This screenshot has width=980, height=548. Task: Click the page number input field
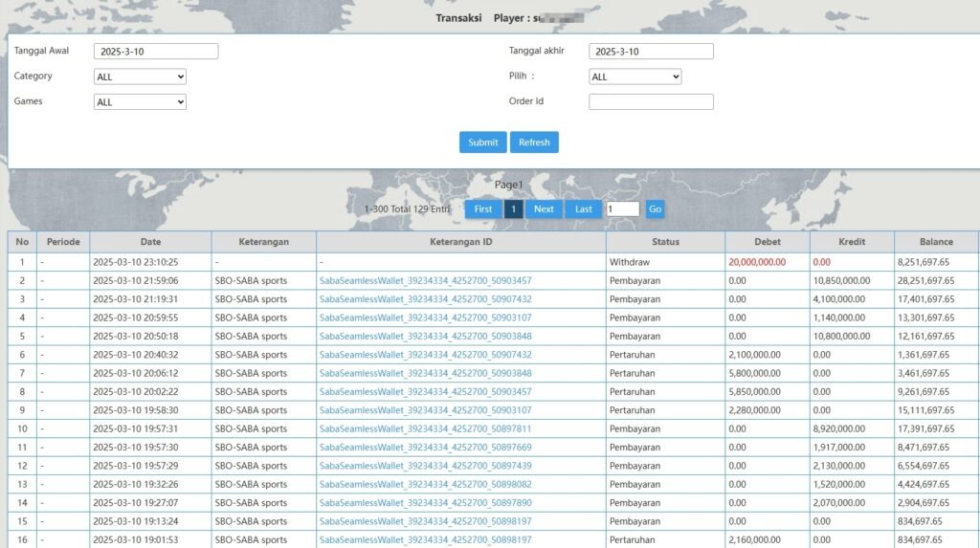[622, 209]
